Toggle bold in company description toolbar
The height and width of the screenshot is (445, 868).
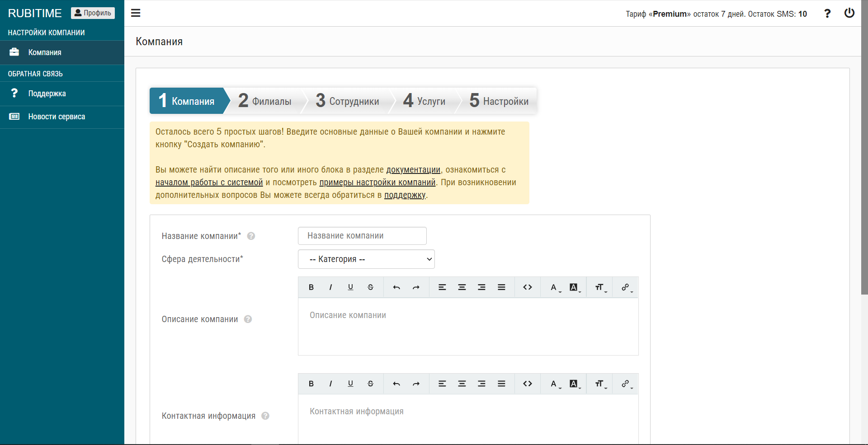311,287
